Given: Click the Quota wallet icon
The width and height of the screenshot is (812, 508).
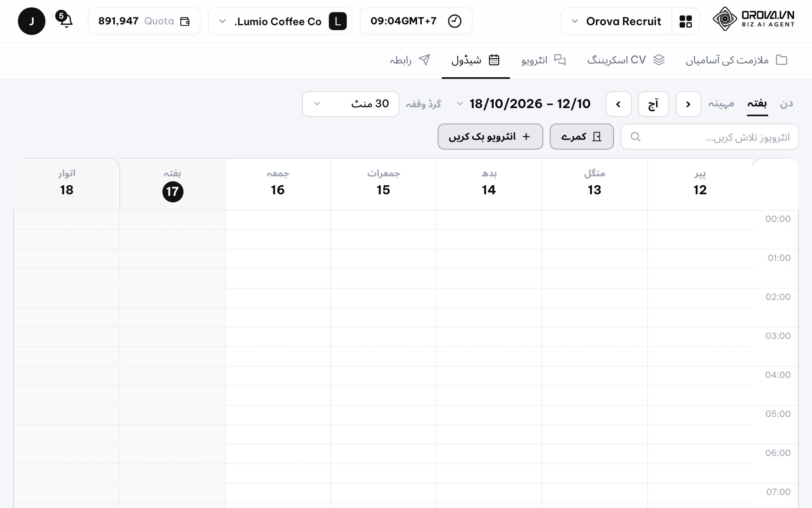Looking at the screenshot, I should pos(185,21).
